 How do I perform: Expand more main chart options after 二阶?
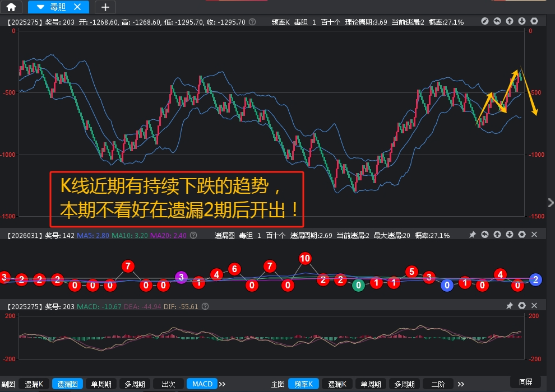pos(461,384)
